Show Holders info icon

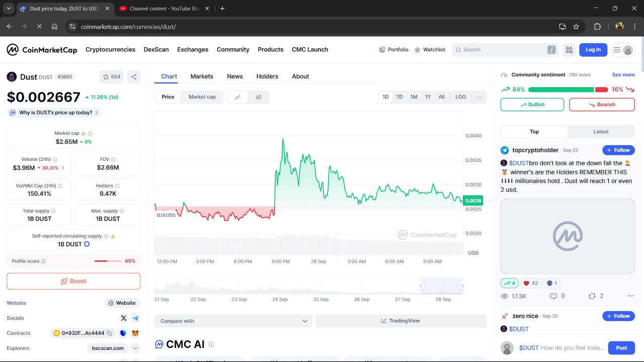tap(117, 186)
